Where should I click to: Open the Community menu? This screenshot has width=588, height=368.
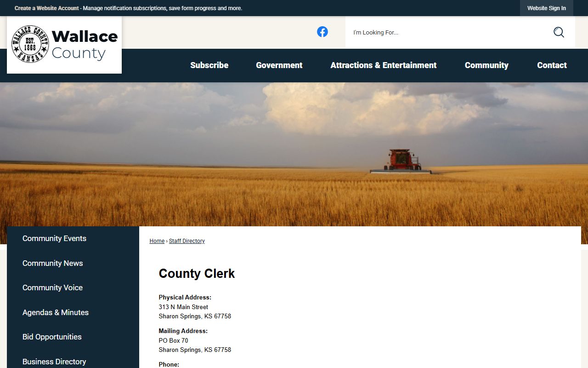tap(486, 65)
